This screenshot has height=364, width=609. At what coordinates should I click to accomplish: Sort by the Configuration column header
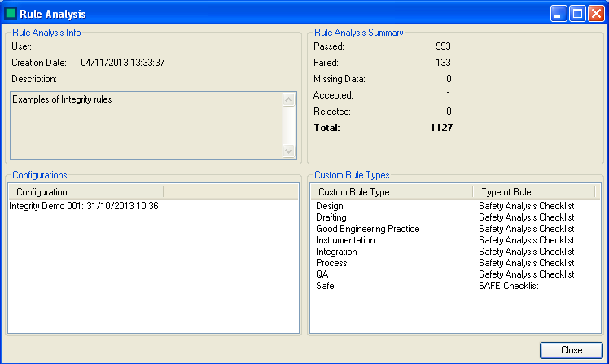coord(85,192)
